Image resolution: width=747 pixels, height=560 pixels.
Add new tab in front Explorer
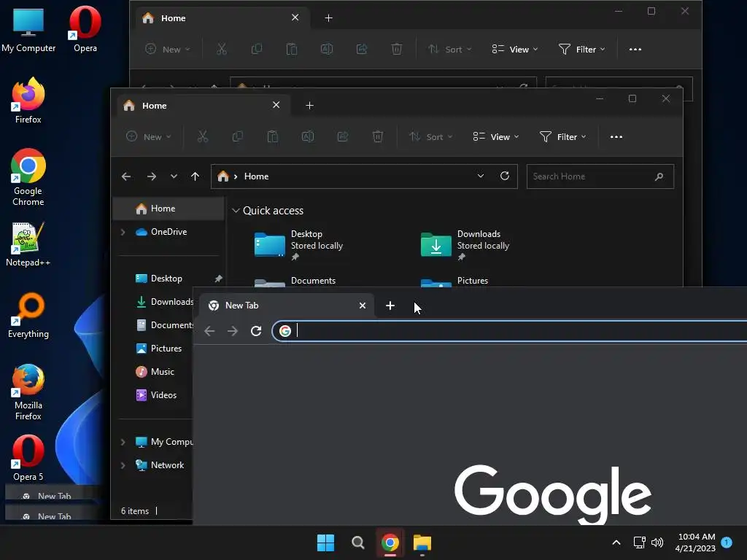click(x=309, y=105)
